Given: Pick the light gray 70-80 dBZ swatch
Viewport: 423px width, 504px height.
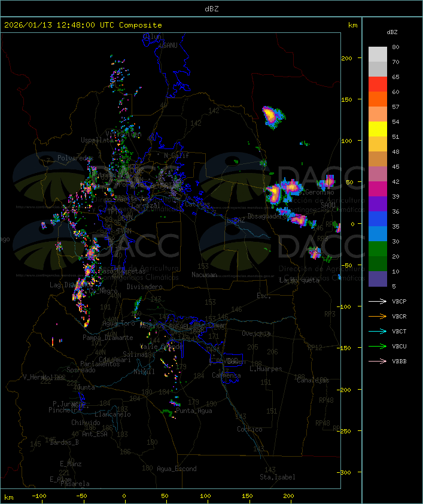Looking at the screenshot, I should tap(378, 54).
